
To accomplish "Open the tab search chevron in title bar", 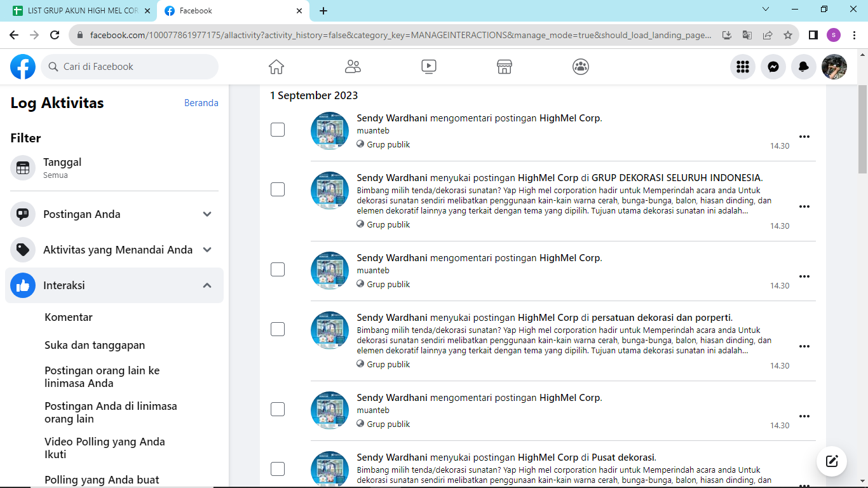I will point(766,10).
